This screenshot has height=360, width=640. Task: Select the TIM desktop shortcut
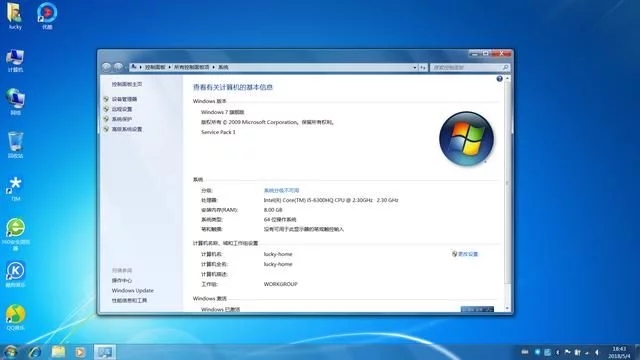15,189
